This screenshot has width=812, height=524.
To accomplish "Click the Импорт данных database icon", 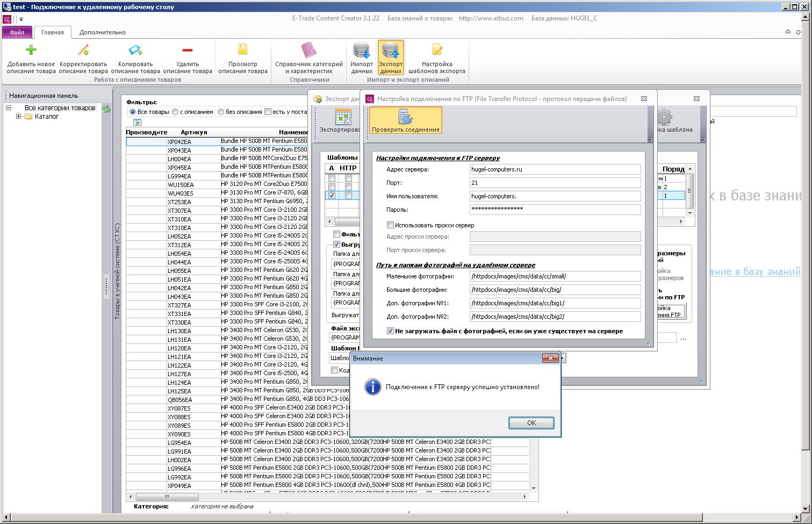I will (x=362, y=50).
